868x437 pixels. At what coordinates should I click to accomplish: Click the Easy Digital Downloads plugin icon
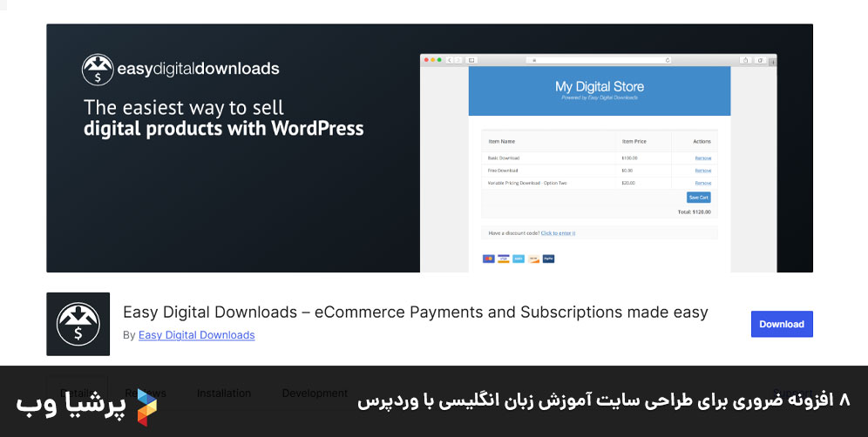coord(78,324)
